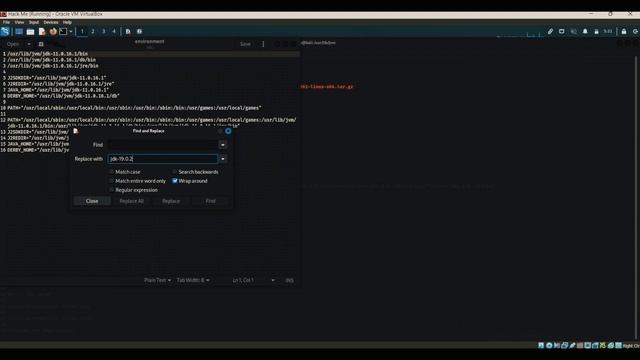Click the second open-window button in the panel

[140, 31]
